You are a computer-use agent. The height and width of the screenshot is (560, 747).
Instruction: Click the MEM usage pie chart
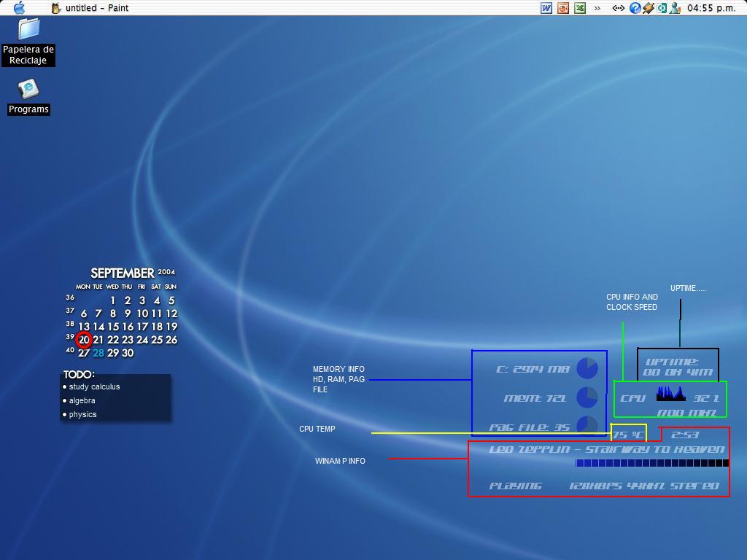[x=587, y=397]
